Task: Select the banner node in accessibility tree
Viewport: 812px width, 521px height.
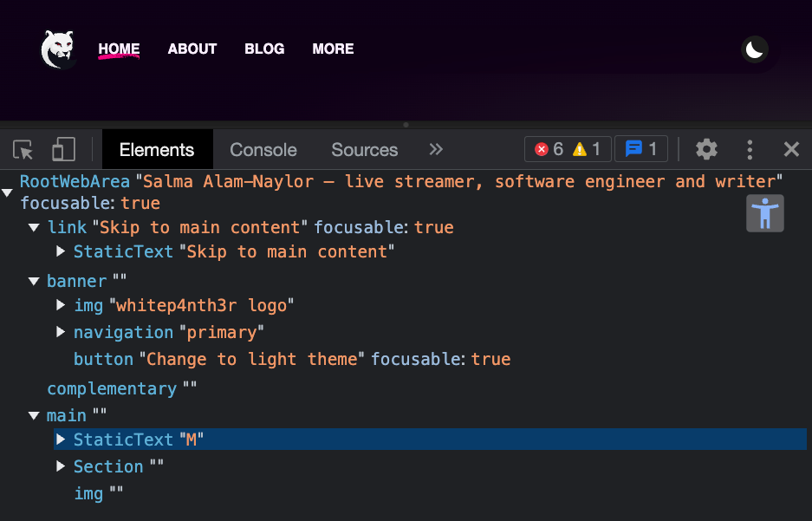Action: point(77,280)
